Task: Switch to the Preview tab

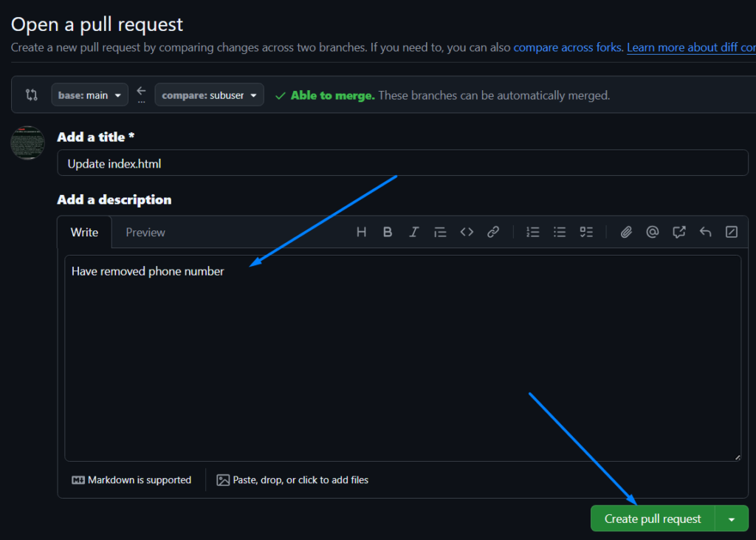Action: tap(145, 232)
